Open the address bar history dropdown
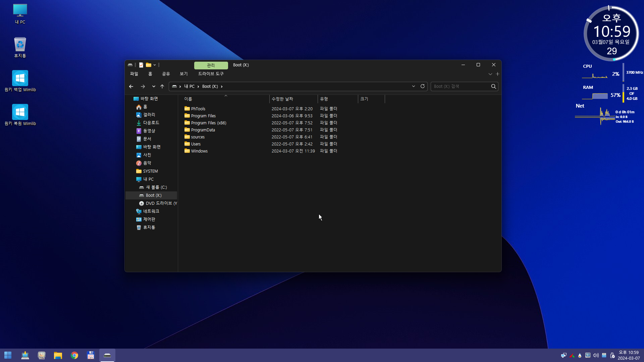This screenshot has height=362, width=644. tap(414, 86)
